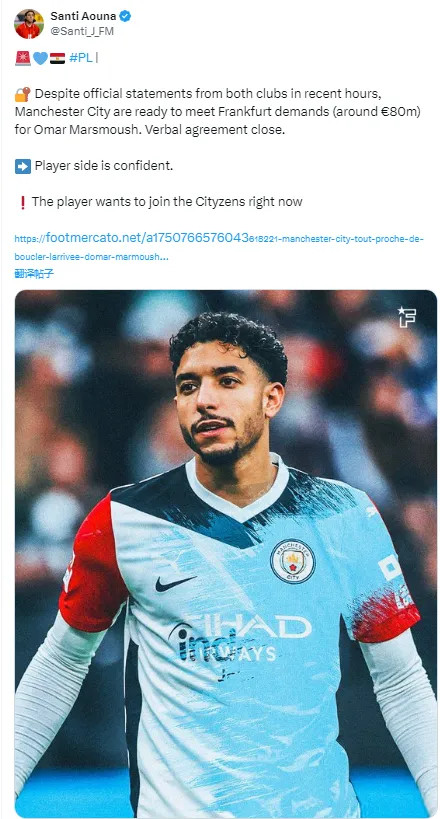Click the red exclamation mark emoji
The height and width of the screenshot is (819, 440).
22,202
